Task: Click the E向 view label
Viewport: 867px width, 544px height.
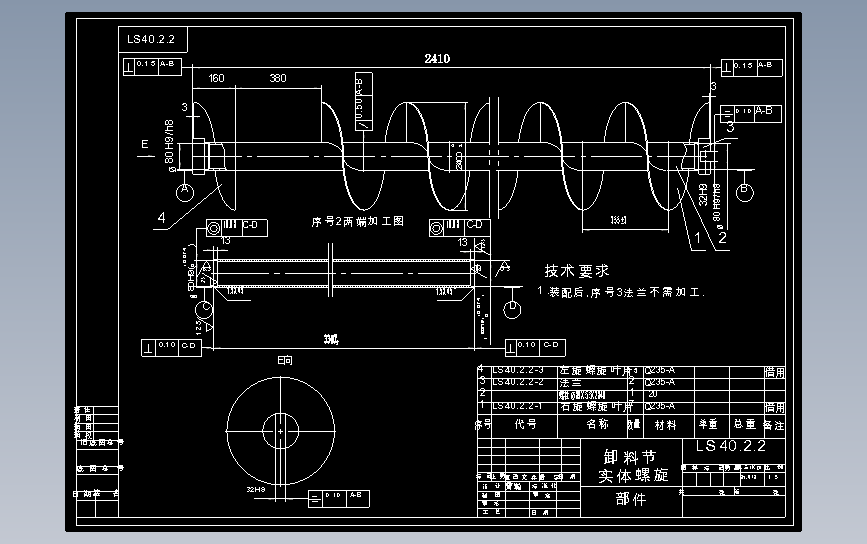Action: (285, 360)
